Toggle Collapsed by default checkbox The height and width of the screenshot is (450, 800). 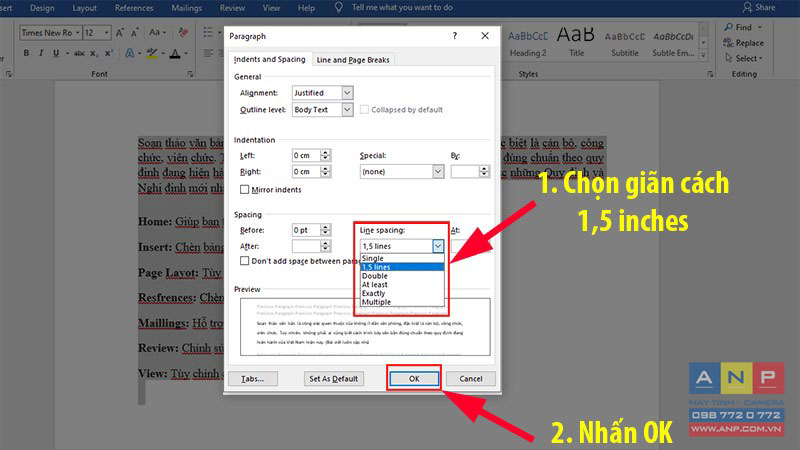click(364, 109)
